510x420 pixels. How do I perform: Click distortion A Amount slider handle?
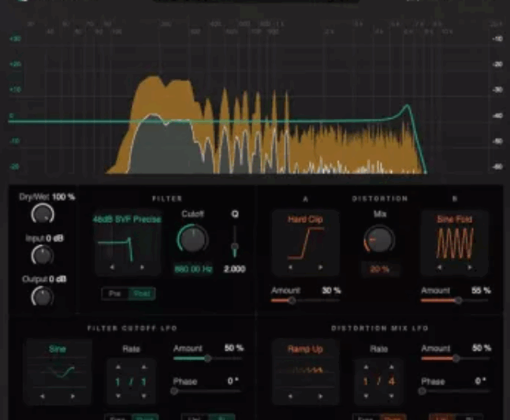click(292, 301)
